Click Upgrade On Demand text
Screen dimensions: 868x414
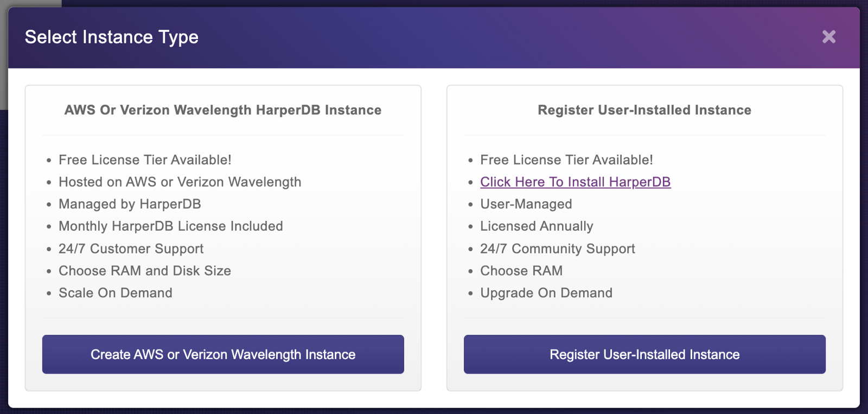546,293
